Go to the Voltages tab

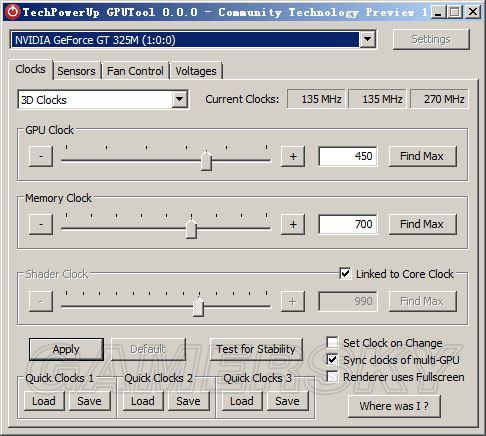point(196,71)
